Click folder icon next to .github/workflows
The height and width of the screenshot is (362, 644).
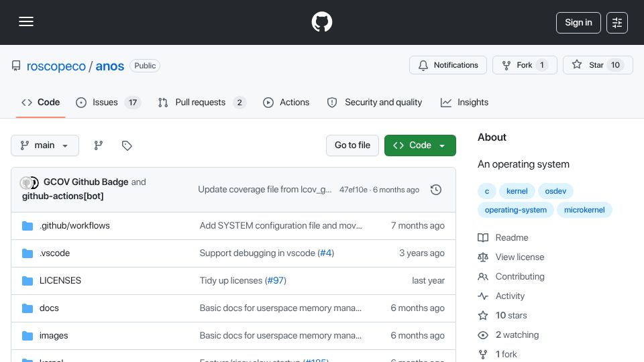[28, 226]
